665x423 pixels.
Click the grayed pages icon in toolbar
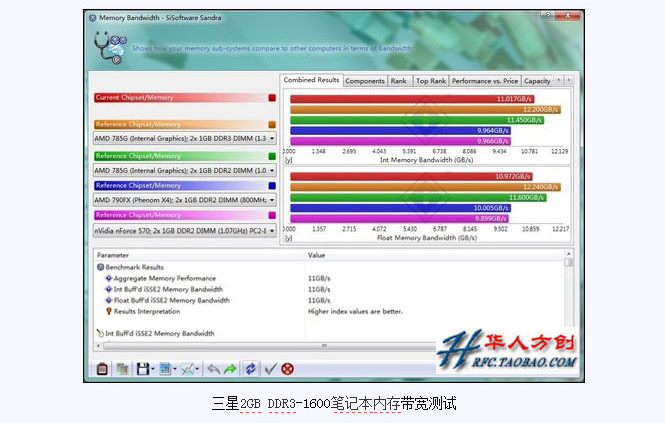tap(123, 369)
